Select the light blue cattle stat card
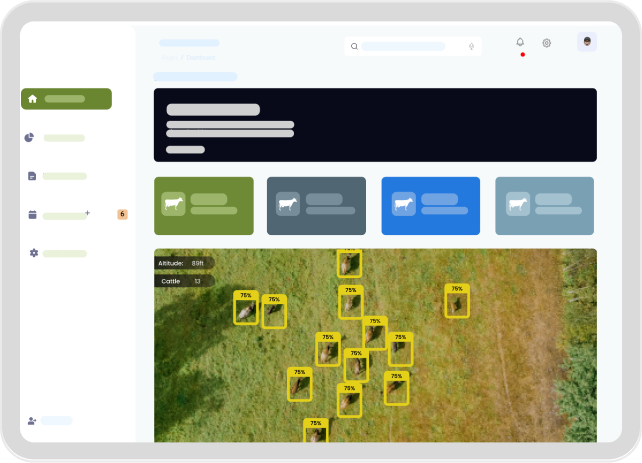Viewport: 642px width, 463px height. click(x=544, y=206)
